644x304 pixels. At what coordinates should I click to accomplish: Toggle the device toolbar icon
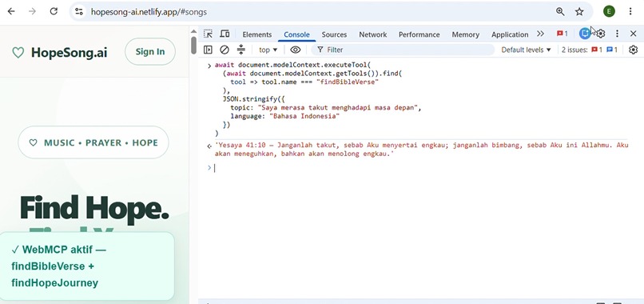[225, 34]
